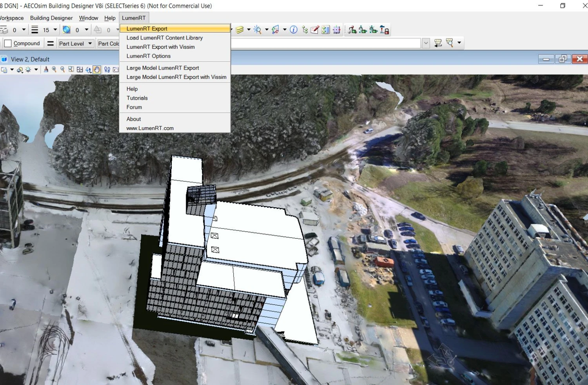Open the Building Designer menu

click(x=51, y=18)
